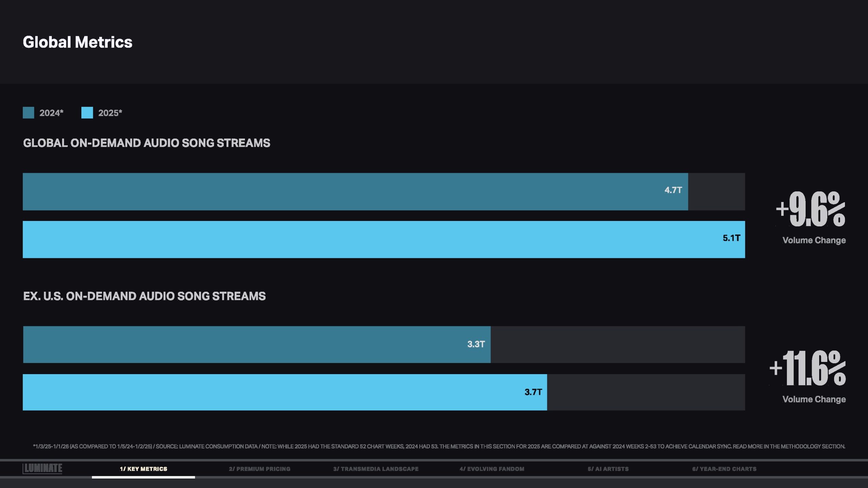This screenshot has height=488, width=868.
Task: Open the Key Metrics tab
Action: coord(143,469)
